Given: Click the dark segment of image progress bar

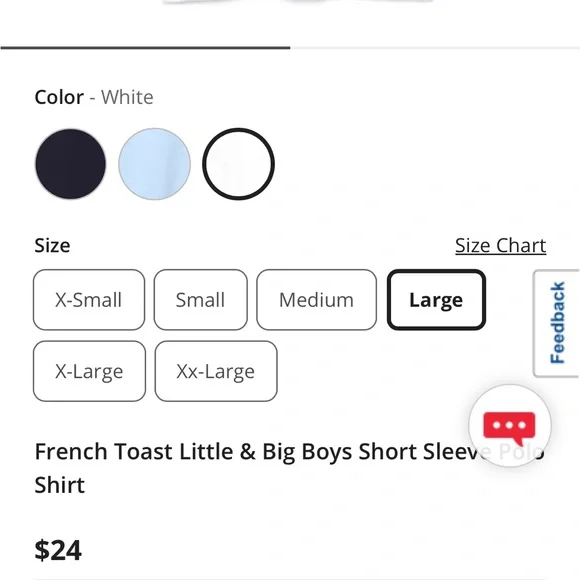Looking at the screenshot, I should pos(145,48).
